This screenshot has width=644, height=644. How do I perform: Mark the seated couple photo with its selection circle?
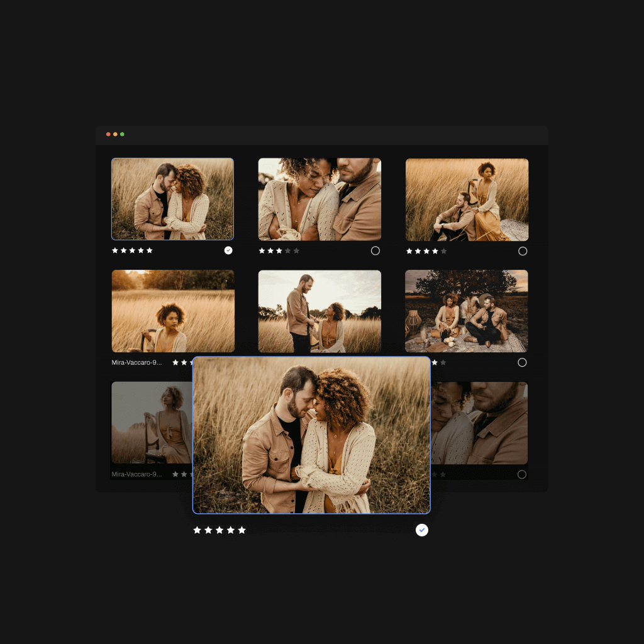coord(523,250)
